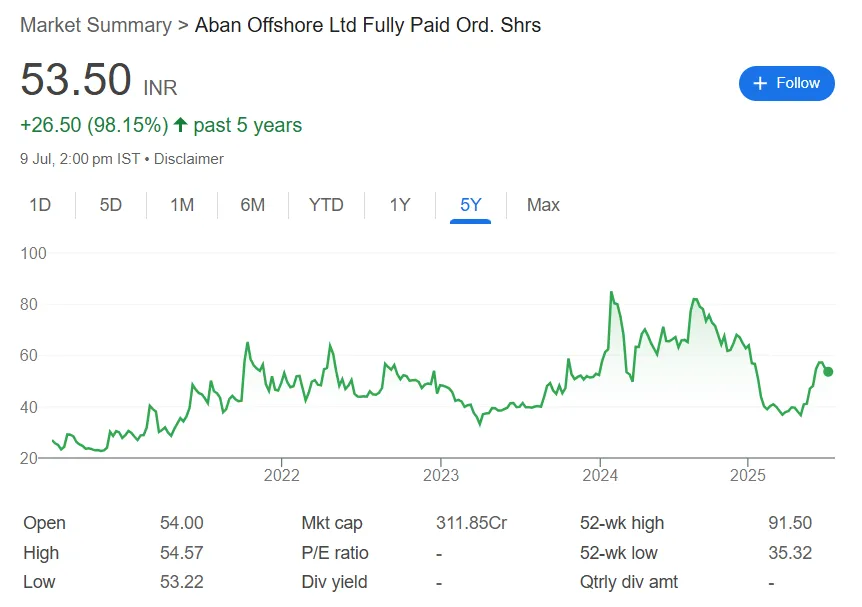Click the 9 Jul, 2:00 pm IST timestamp
The image size is (862, 607).
[80, 159]
